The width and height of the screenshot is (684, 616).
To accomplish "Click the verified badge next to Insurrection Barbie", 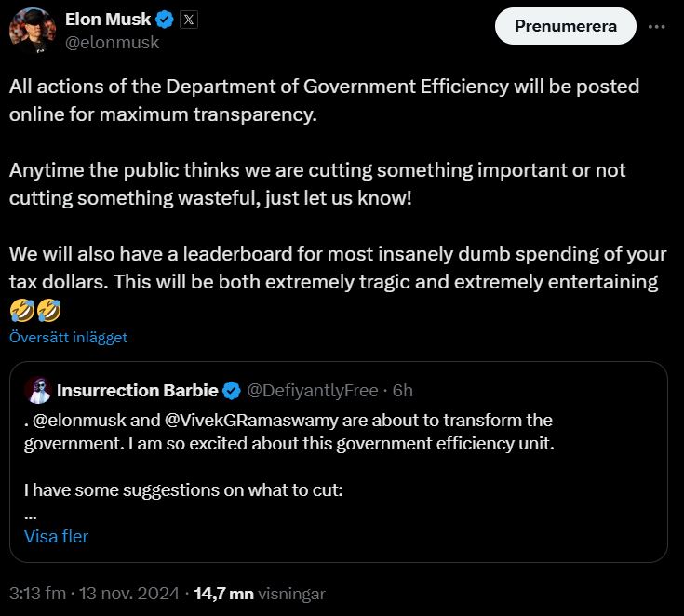I will (x=231, y=390).
